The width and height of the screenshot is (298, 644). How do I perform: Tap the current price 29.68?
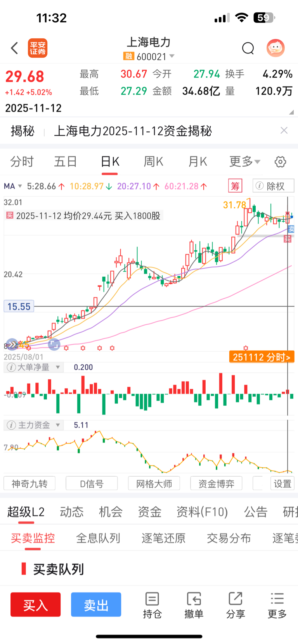[x=25, y=76]
